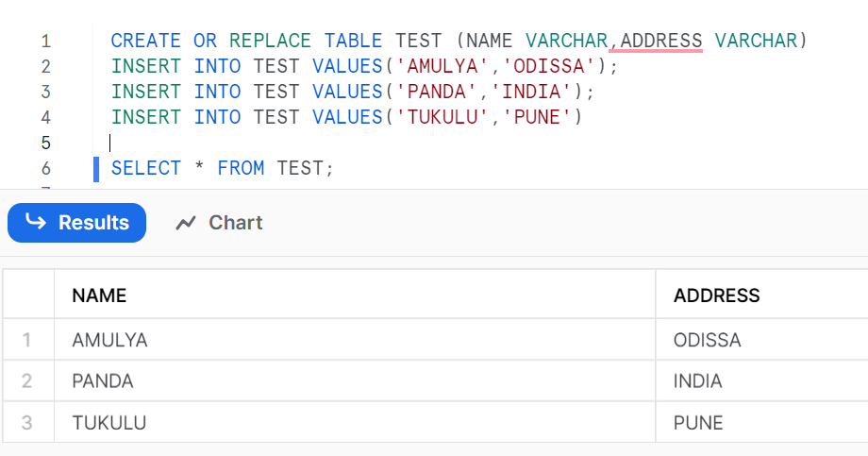This screenshot has height=456, width=868.
Task: Click the SELECT * FROM TEST line
Action: (223, 168)
